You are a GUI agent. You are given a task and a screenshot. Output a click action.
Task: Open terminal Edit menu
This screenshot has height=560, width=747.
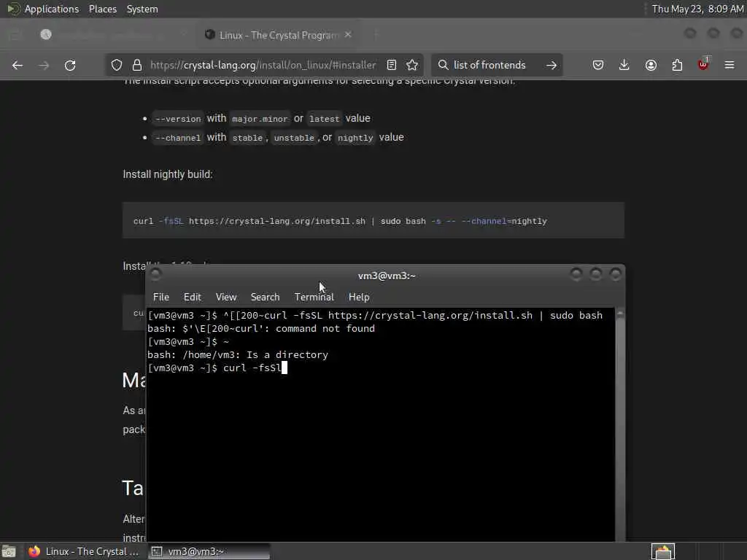[x=193, y=297]
